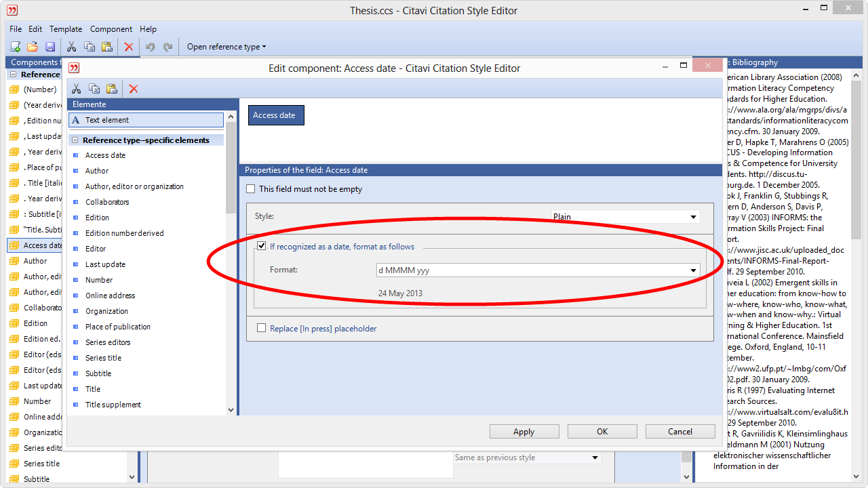Open the File menu
This screenshot has height=488, width=868.
(x=16, y=29)
